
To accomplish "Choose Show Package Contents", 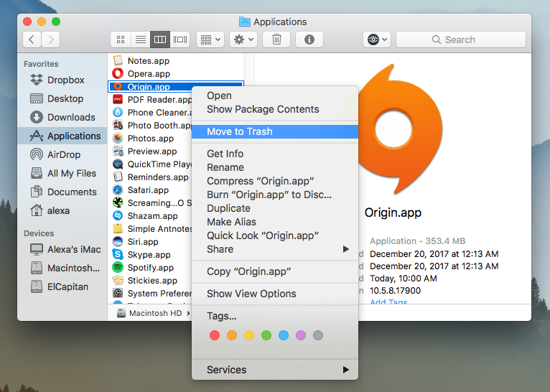I will click(275, 109).
